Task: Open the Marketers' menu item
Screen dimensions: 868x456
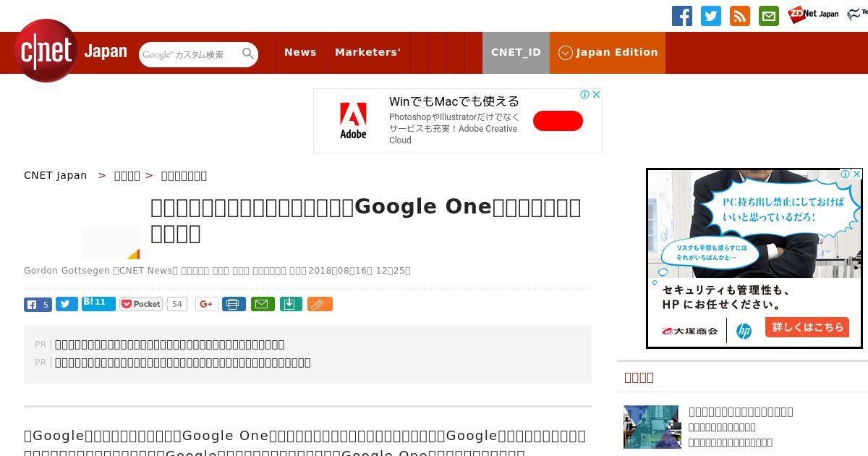Action: click(367, 52)
